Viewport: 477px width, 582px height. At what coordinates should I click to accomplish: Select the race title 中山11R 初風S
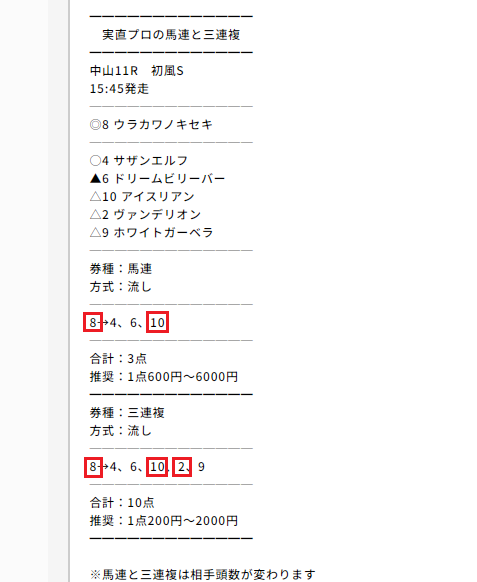(x=137, y=71)
